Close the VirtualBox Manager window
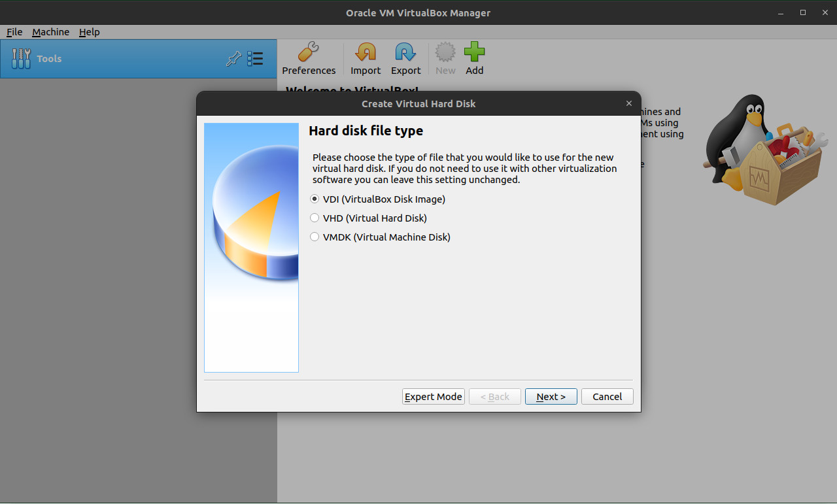This screenshot has height=504, width=837. [x=825, y=13]
